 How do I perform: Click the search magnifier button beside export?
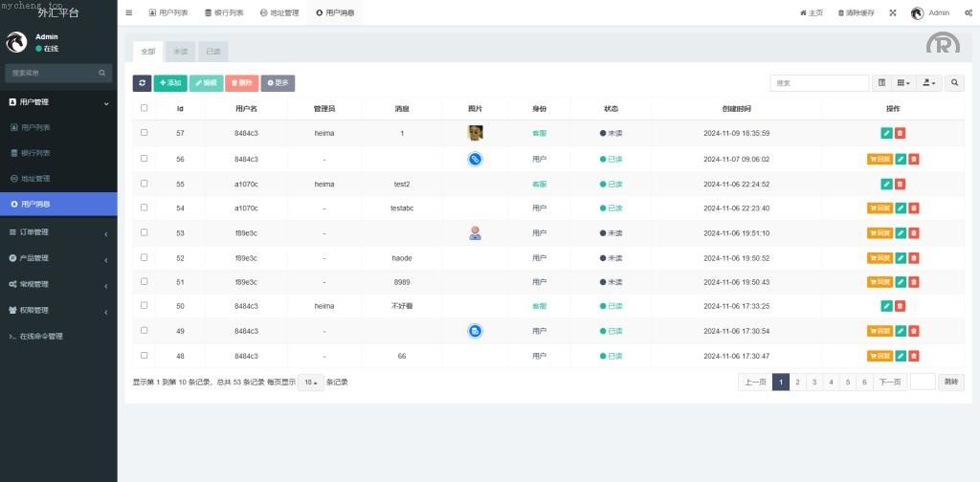pyautogui.click(x=955, y=83)
